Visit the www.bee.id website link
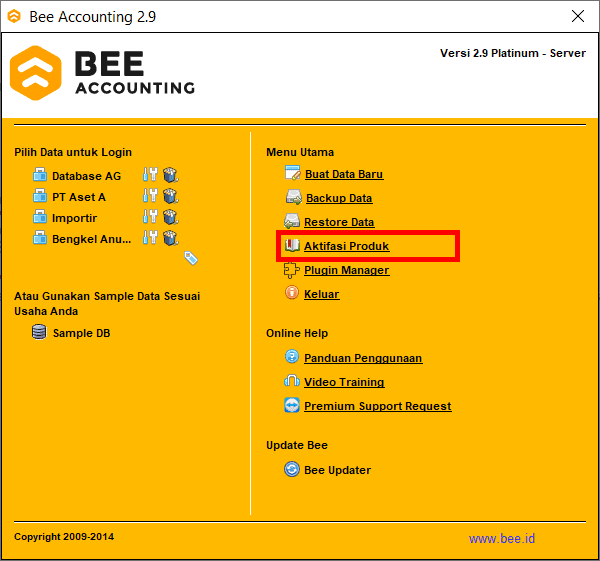Viewport: 600px width, 561px height. click(x=502, y=538)
